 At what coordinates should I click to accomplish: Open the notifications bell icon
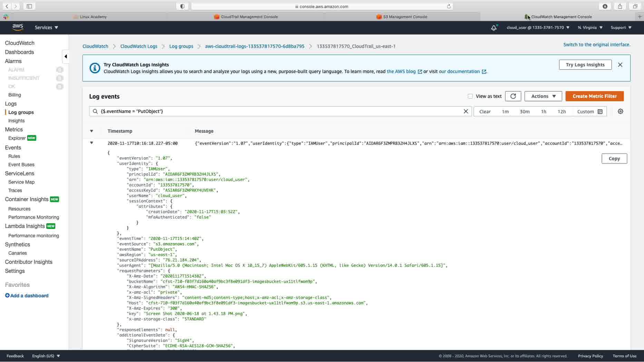[494, 28]
